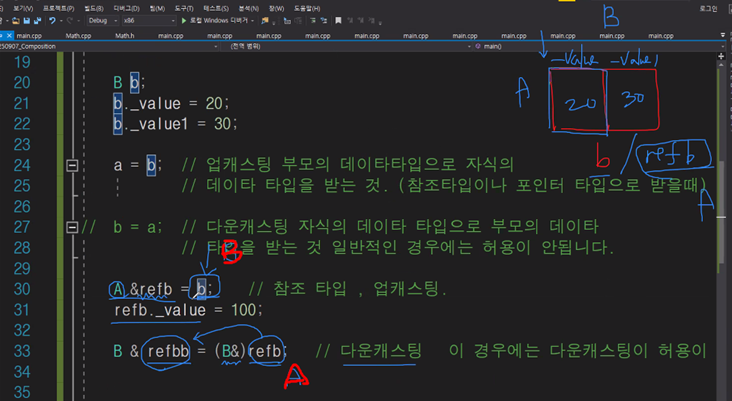Open file using the folder toolbar icon

tap(16, 21)
